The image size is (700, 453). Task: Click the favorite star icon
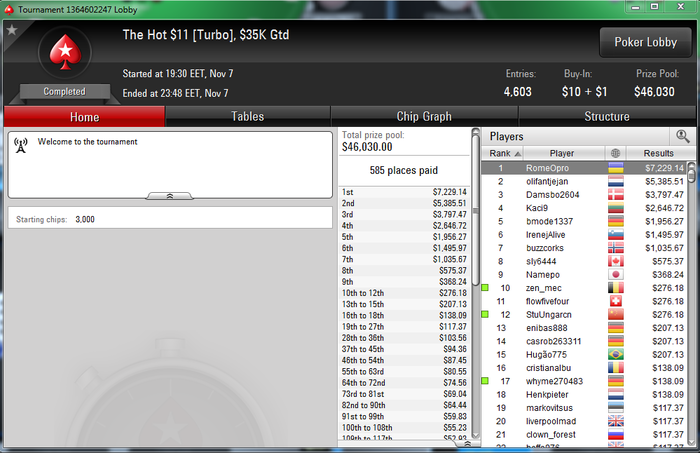click(x=12, y=30)
